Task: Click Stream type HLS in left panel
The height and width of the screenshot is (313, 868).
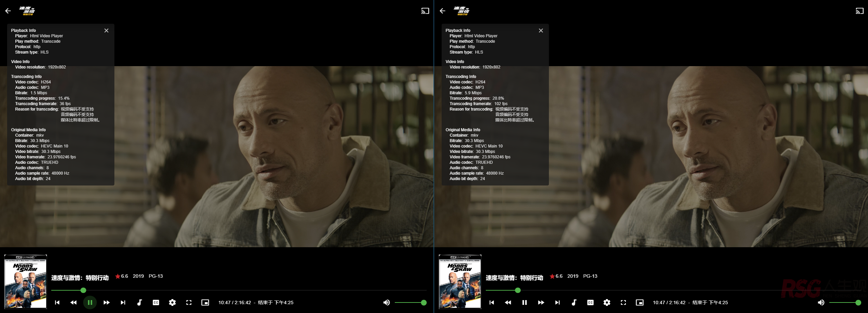Action: [x=32, y=52]
